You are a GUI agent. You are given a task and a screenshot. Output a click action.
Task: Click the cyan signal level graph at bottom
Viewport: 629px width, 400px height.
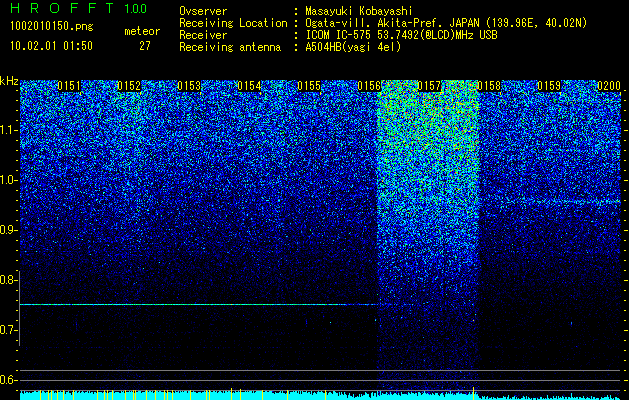pyautogui.click(x=321, y=395)
